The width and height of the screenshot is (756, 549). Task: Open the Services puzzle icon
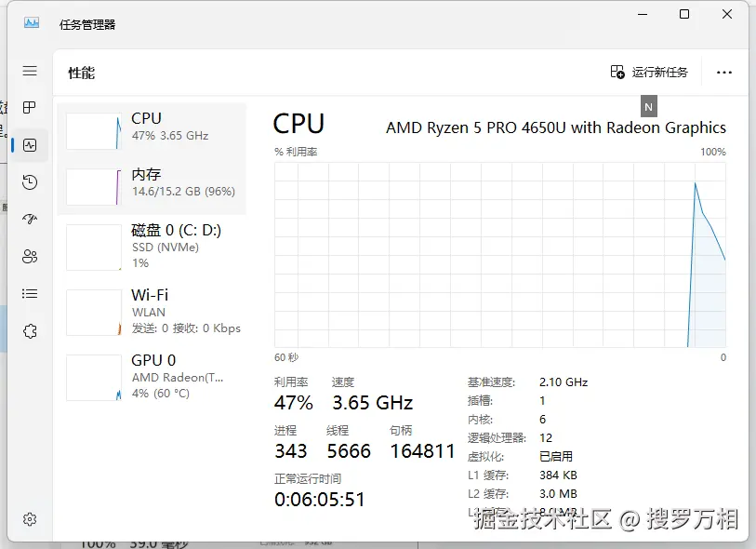(x=30, y=331)
